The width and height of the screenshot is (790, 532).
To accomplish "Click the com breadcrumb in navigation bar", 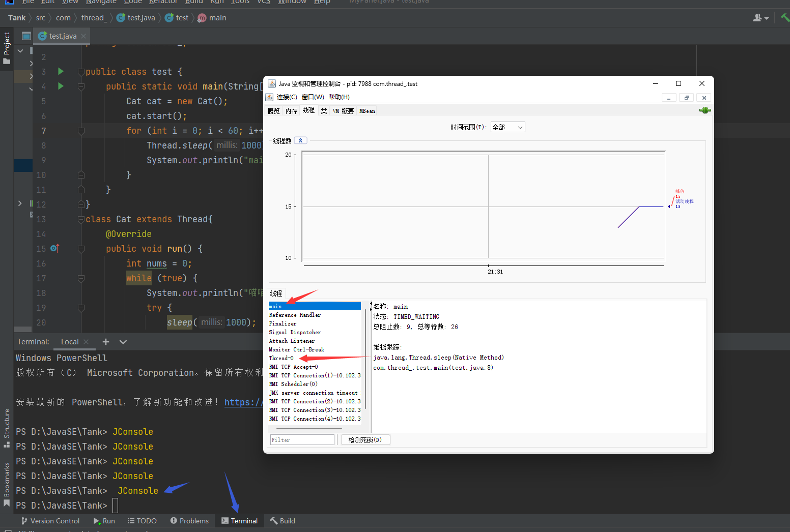I will pyautogui.click(x=63, y=18).
